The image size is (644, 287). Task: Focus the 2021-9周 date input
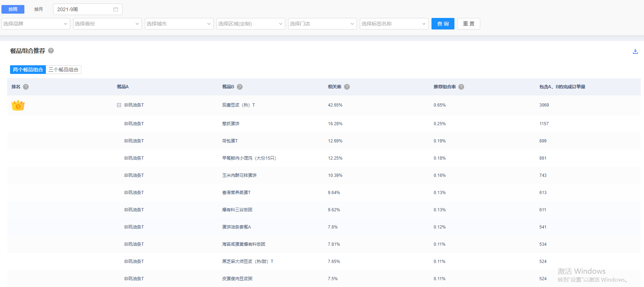88,9
